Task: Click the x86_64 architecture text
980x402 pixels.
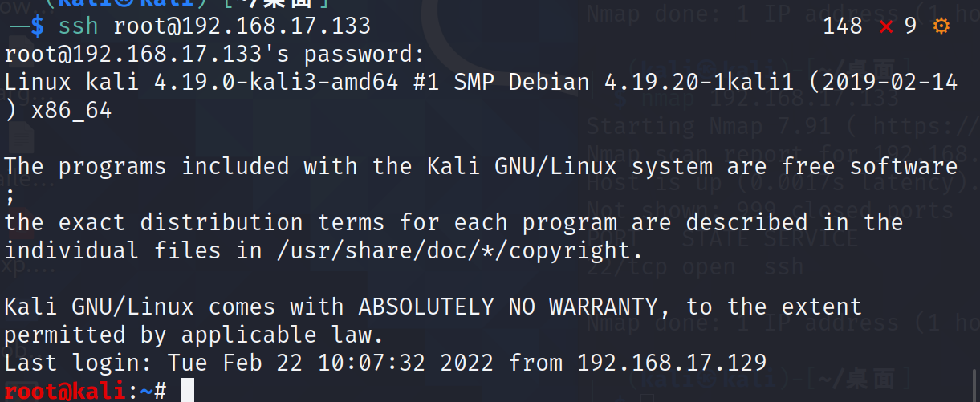Action: tap(71, 111)
